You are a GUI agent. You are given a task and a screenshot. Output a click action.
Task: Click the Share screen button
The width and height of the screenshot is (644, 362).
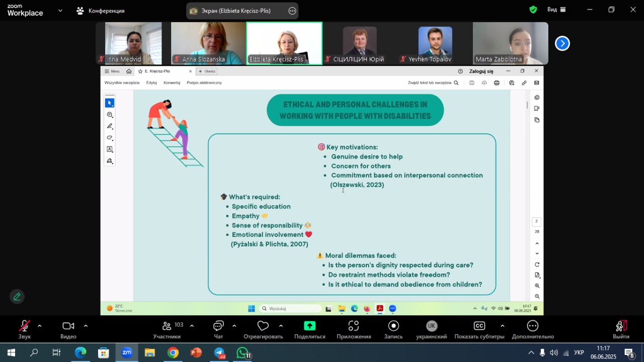[309, 329]
